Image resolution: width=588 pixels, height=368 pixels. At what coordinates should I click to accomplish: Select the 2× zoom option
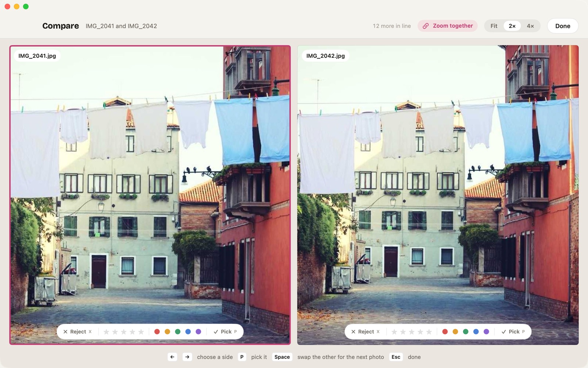coord(512,26)
